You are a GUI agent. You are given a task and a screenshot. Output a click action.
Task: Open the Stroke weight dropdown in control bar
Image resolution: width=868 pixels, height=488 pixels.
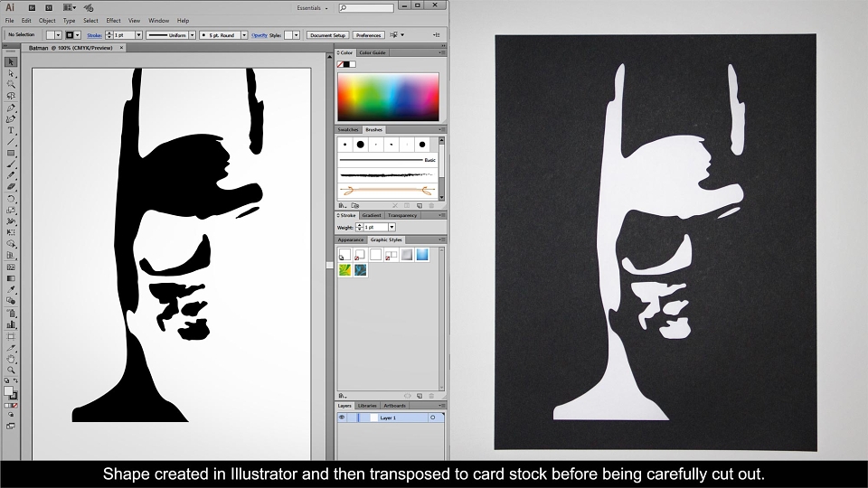(138, 35)
